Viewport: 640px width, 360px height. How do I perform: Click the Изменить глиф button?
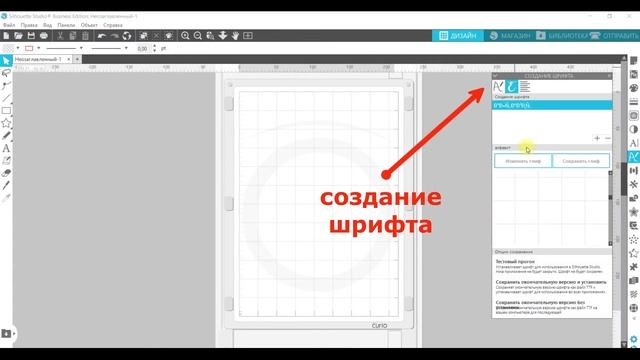click(x=523, y=161)
